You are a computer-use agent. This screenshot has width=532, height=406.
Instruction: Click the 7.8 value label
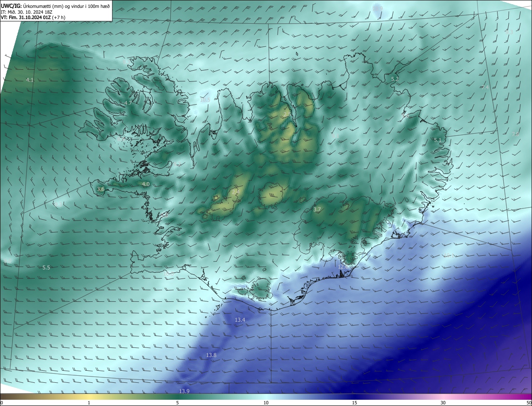515,134
